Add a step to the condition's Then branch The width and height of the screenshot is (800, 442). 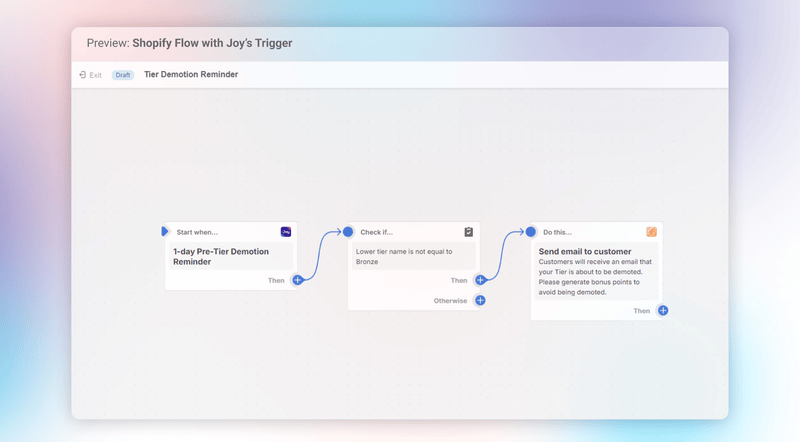coord(480,280)
